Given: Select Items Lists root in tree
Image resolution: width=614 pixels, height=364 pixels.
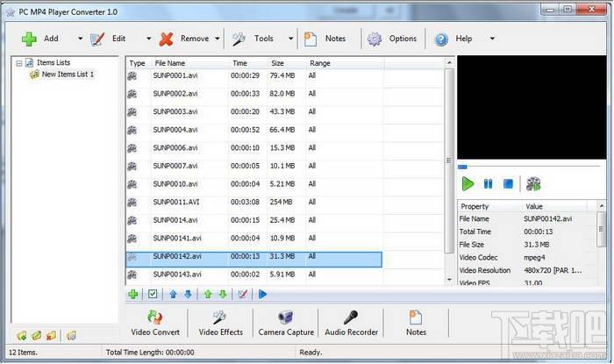Looking at the screenshot, I should pos(54,62).
